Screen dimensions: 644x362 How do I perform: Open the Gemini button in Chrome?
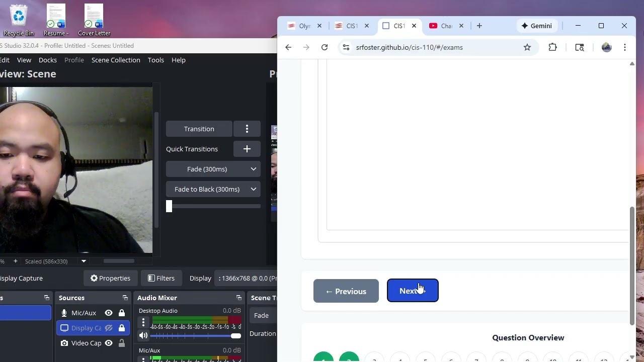pos(537,26)
